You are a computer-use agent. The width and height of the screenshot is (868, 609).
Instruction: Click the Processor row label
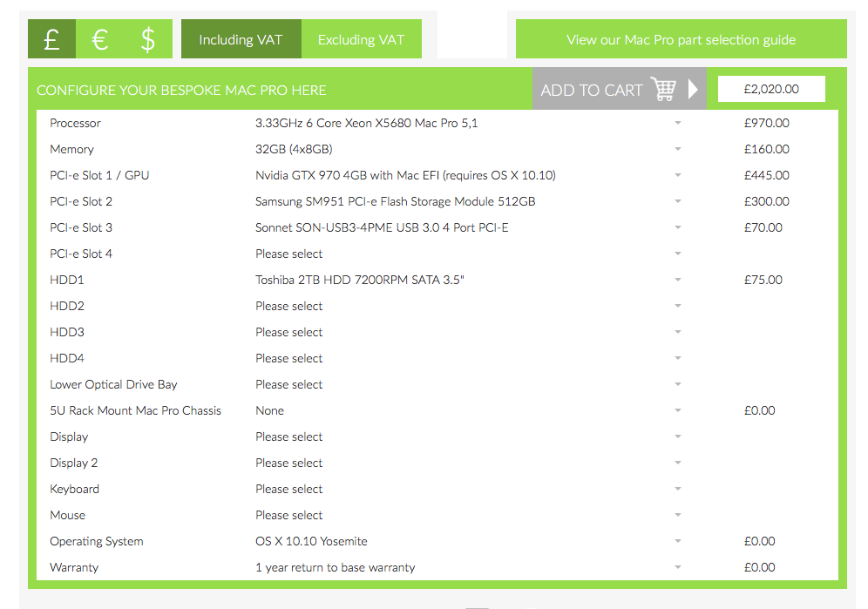point(75,123)
